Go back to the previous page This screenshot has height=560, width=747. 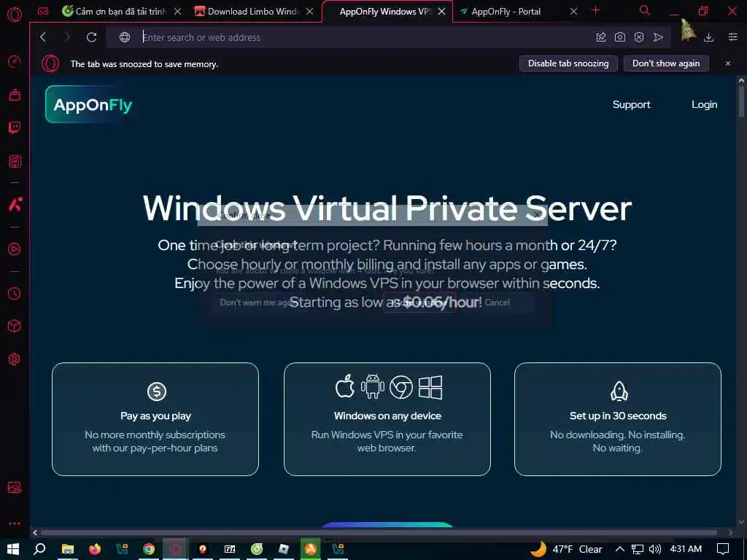[43, 37]
